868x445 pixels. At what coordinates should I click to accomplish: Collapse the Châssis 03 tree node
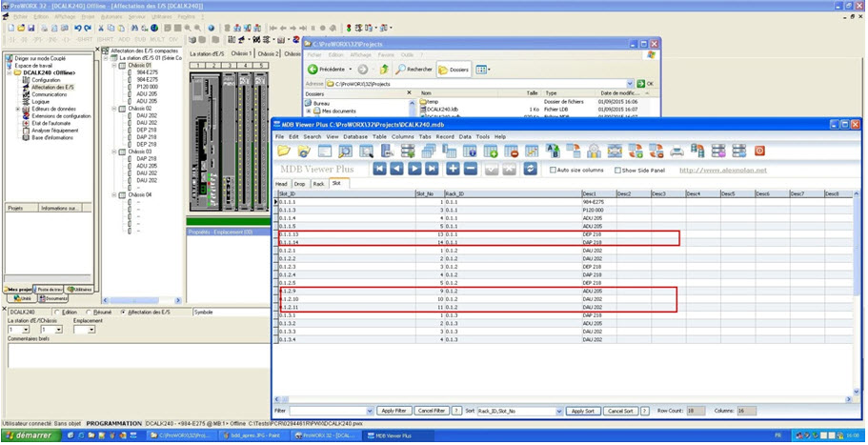click(x=114, y=152)
